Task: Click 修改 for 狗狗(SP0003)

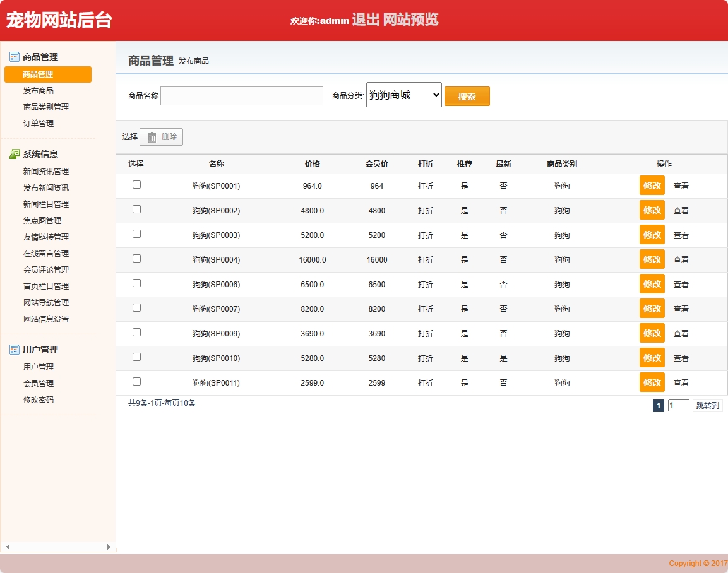Action: click(652, 235)
